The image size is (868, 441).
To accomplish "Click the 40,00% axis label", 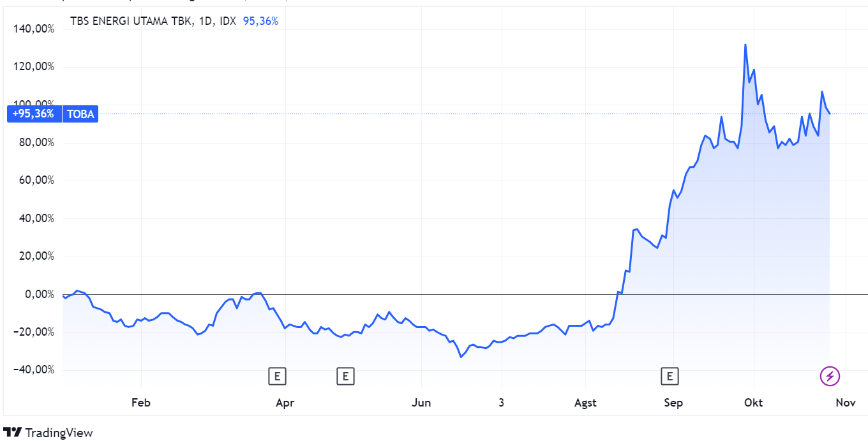I will (x=36, y=218).
